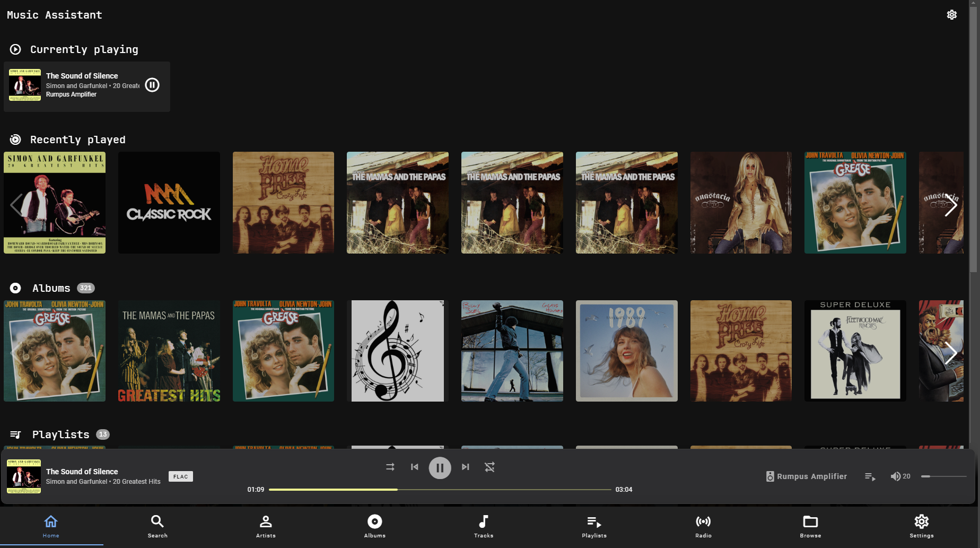The image size is (980, 548).
Task: Open the Grease soundtrack album cover
Action: (54, 351)
